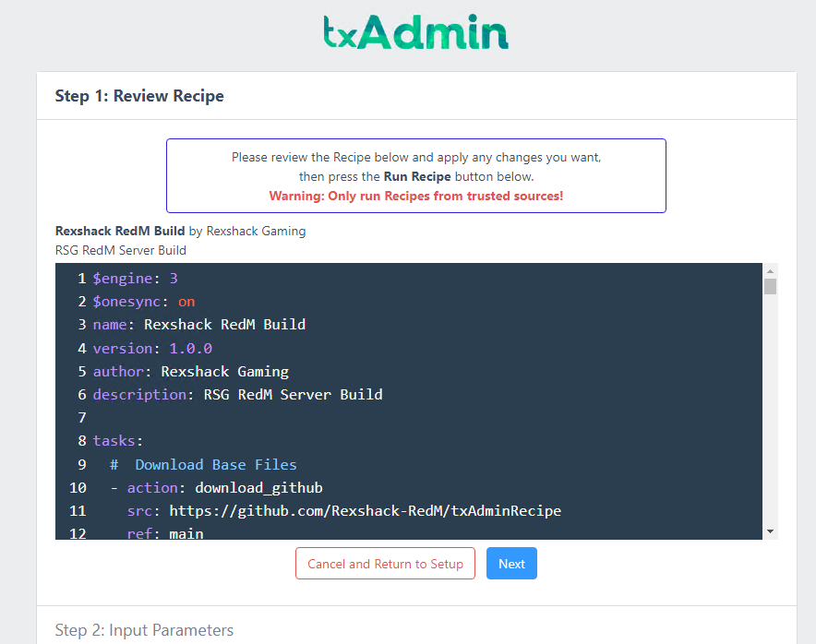816x644 pixels.
Task: Click the 'Please review the Recipe below' sentence
Action: pyautogui.click(x=416, y=158)
